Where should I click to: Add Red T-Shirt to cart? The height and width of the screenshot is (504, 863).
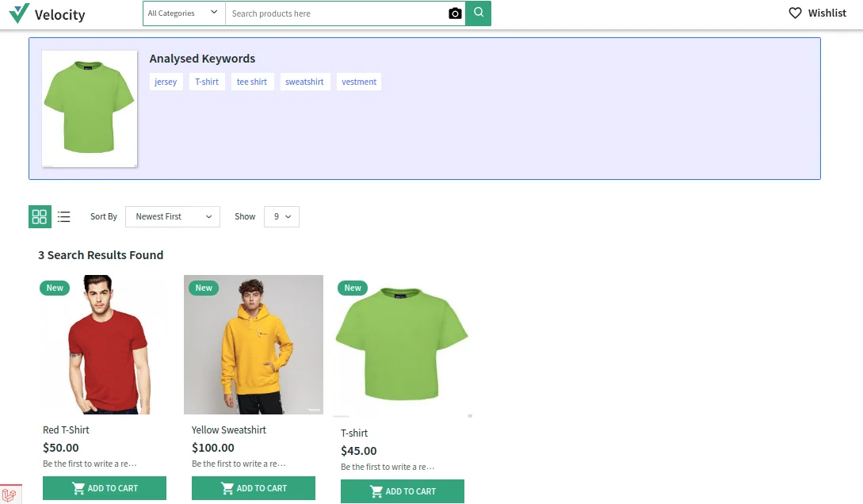(105, 488)
